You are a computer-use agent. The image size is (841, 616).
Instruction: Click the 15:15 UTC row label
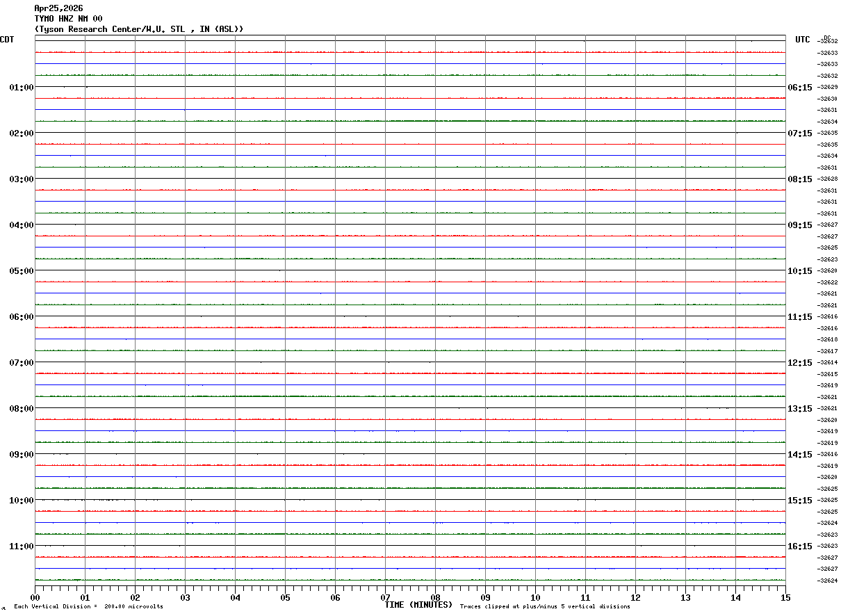pyautogui.click(x=800, y=500)
